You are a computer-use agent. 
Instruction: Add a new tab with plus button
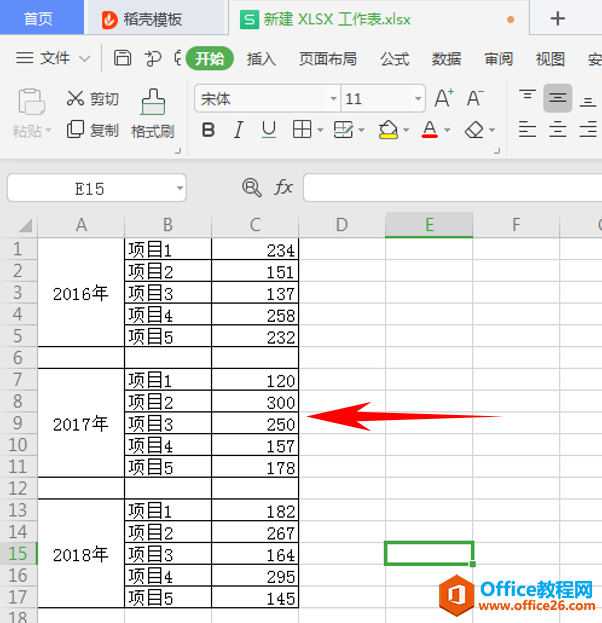(x=557, y=19)
